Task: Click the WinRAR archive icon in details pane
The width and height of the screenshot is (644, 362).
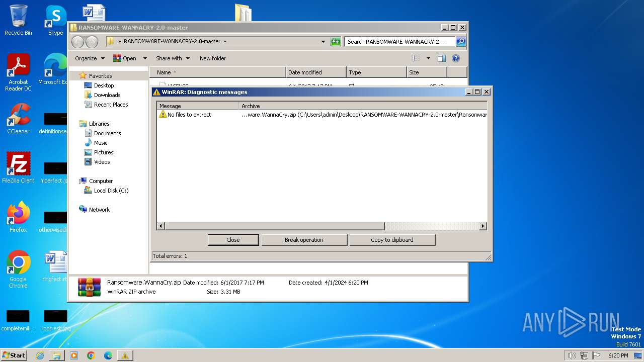Action: click(89, 287)
